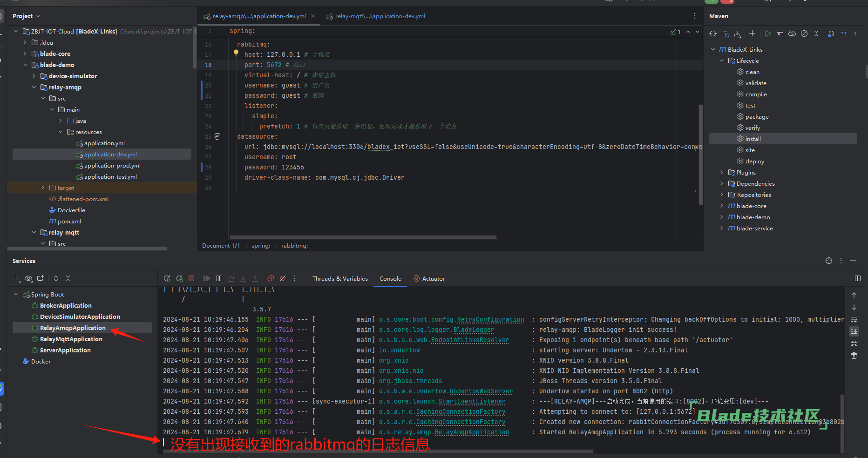Add Maven project with plus icon
Screen dimensions: 868x458
[752, 34]
